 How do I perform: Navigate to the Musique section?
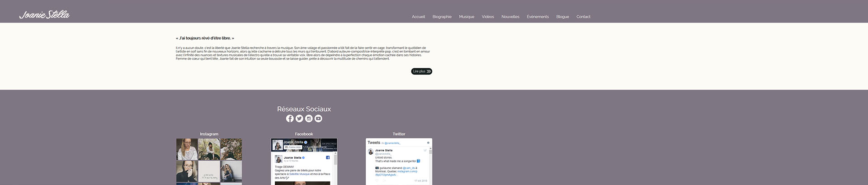(467, 17)
